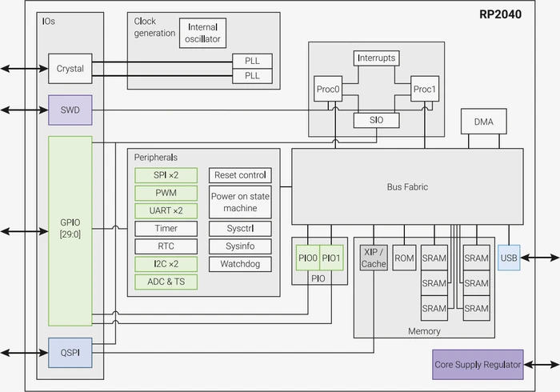560x392 pixels.
Task: Select the XIP / Cache memory block
Action: 374,258
